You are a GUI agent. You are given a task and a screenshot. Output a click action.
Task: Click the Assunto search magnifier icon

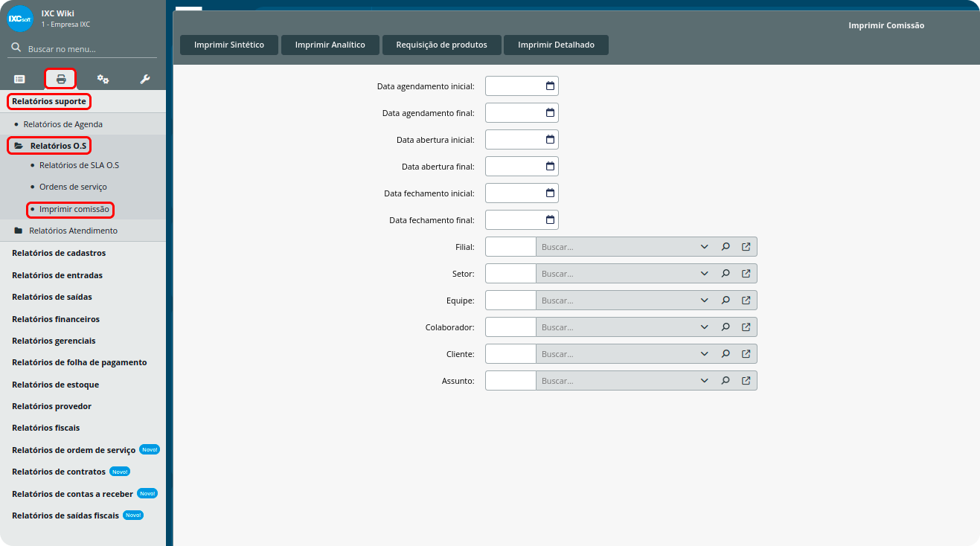point(725,380)
